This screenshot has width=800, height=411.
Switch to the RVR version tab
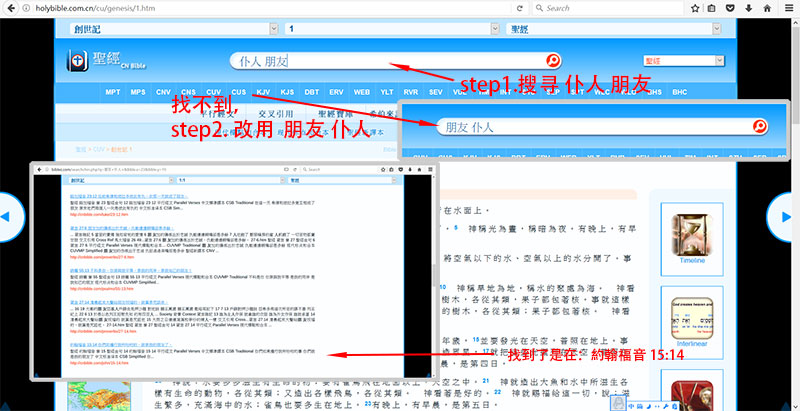pyautogui.click(x=411, y=92)
